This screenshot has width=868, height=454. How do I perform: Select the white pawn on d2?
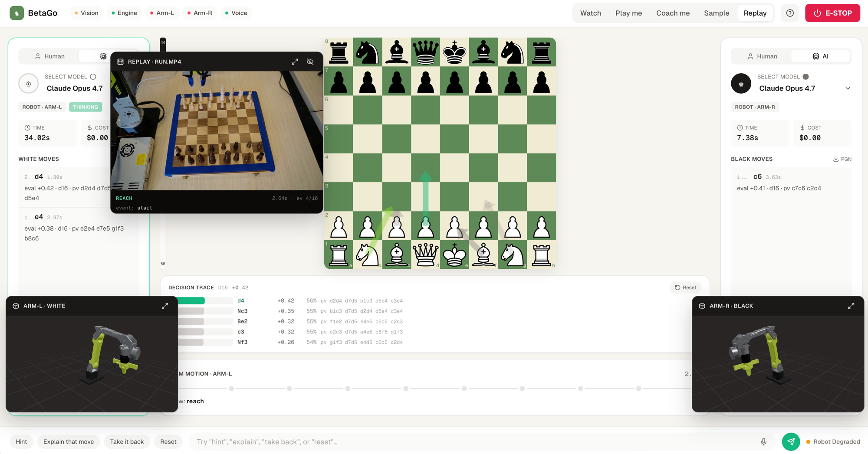tap(425, 226)
